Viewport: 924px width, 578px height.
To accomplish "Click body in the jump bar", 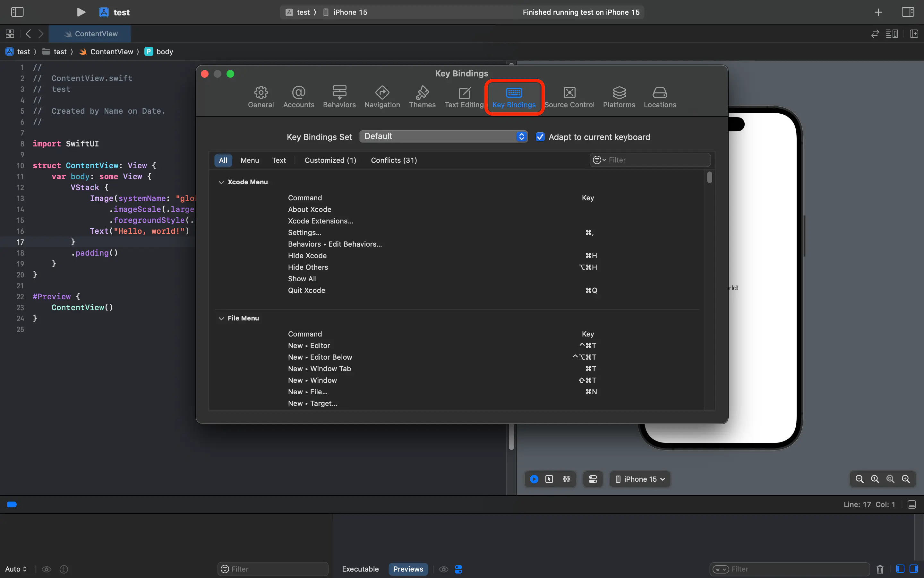I will tap(159, 52).
